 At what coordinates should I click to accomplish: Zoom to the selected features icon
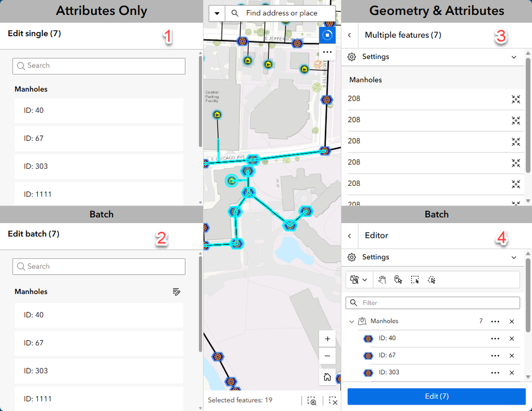click(x=312, y=400)
